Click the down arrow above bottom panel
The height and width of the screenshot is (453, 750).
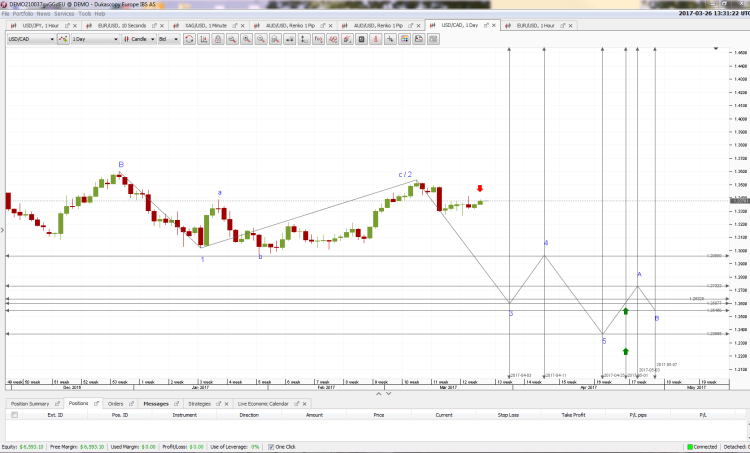pos(388,394)
